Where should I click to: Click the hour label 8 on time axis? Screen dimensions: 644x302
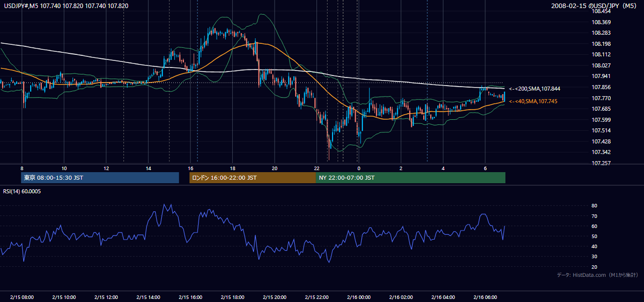click(x=22, y=168)
